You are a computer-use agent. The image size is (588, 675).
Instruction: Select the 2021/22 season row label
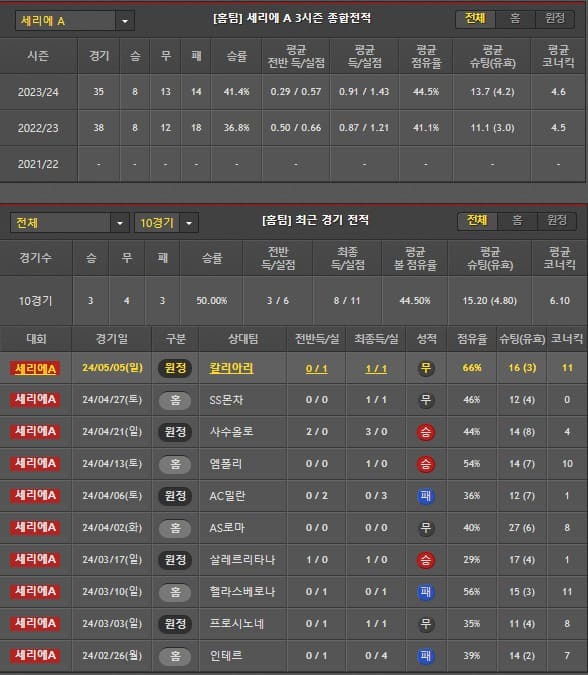click(x=38, y=164)
